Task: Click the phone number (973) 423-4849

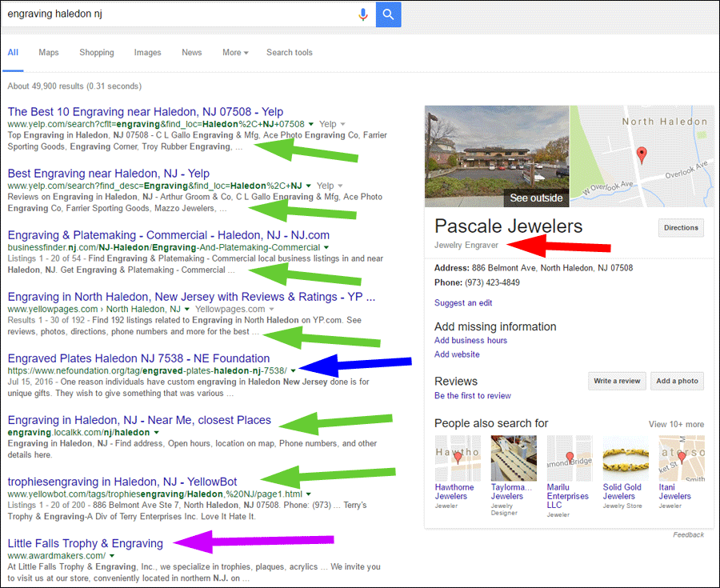Action: (492, 282)
